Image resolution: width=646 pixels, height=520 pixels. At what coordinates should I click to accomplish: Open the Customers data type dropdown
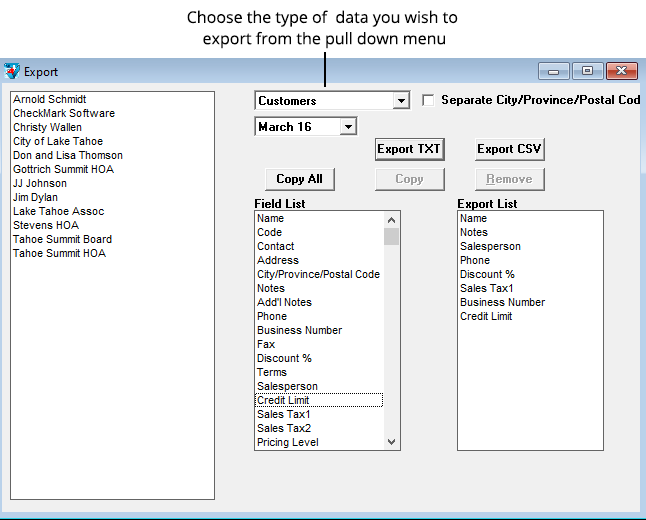tap(401, 101)
